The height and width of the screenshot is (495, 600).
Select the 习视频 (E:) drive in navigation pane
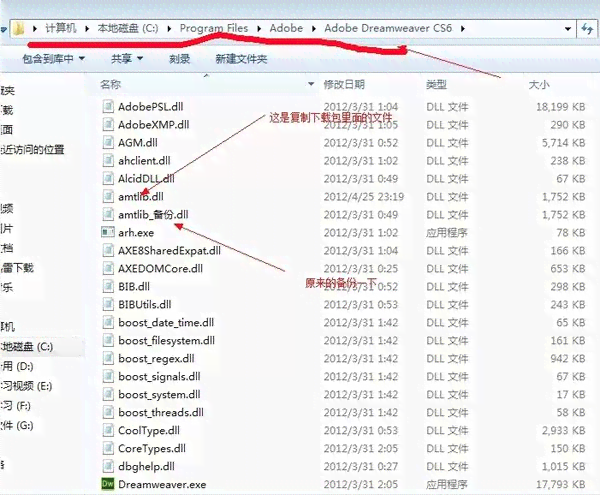(x=26, y=386)
